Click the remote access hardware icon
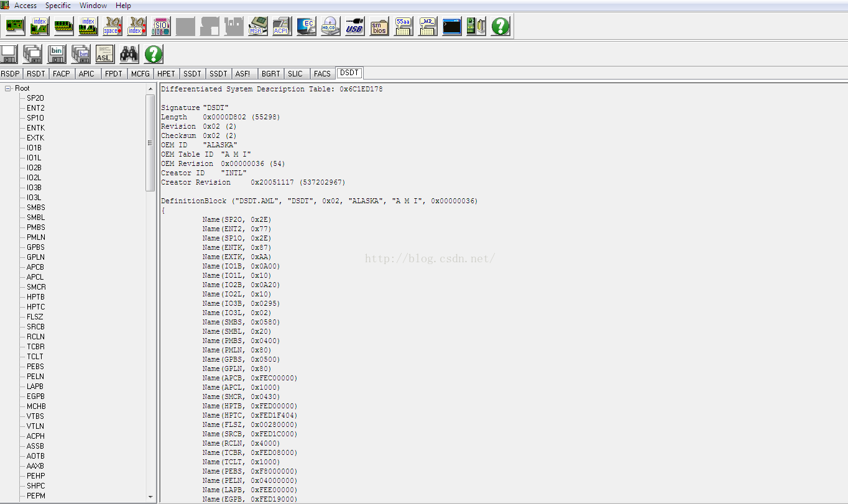Viewport: 848px width, 504px height. point(476,26)
